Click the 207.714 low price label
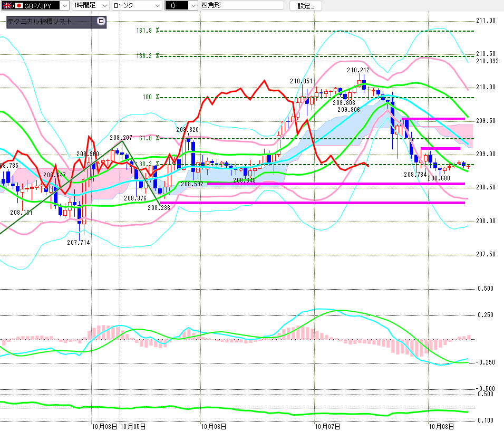The height and width of the screenshot is (431, 504). pyautogui.click(x=79, y=243)
